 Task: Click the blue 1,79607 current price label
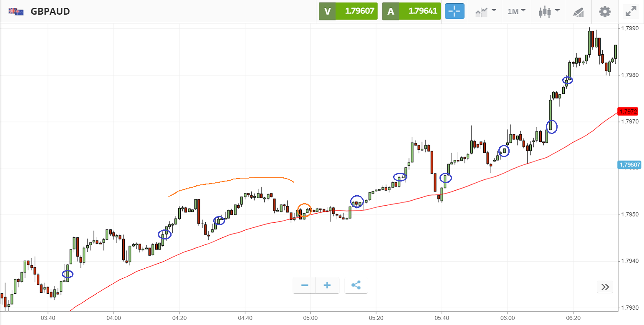coord(629,165)
